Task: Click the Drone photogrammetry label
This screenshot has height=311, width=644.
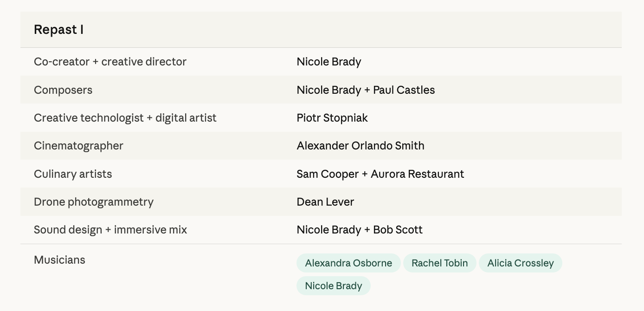Action: (x=94, y=202)
